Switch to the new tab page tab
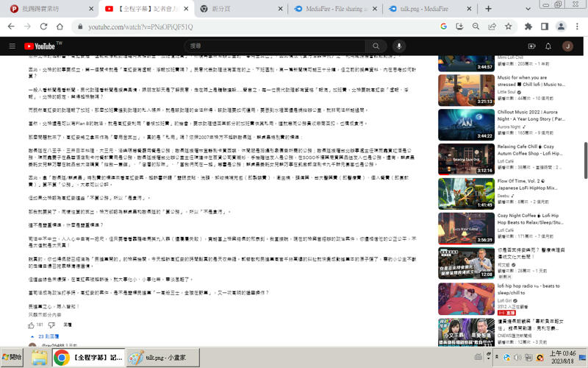 coord(241,9)
